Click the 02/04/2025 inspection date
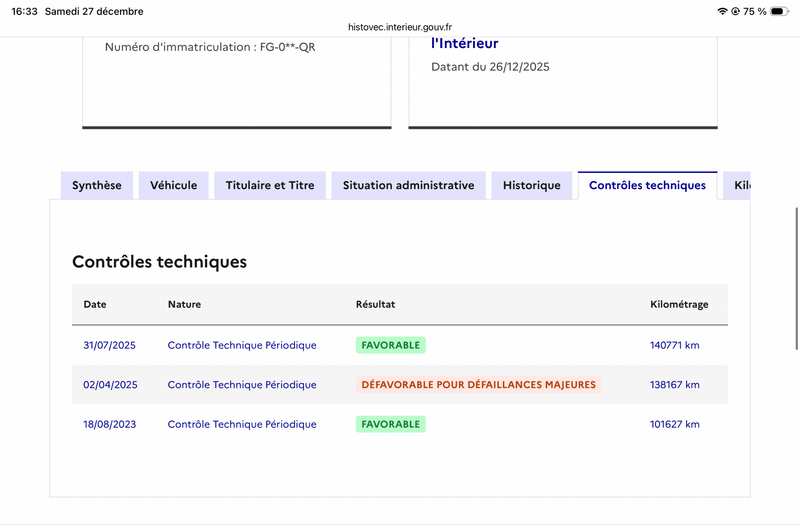The image size is (800, 525). 109,385
